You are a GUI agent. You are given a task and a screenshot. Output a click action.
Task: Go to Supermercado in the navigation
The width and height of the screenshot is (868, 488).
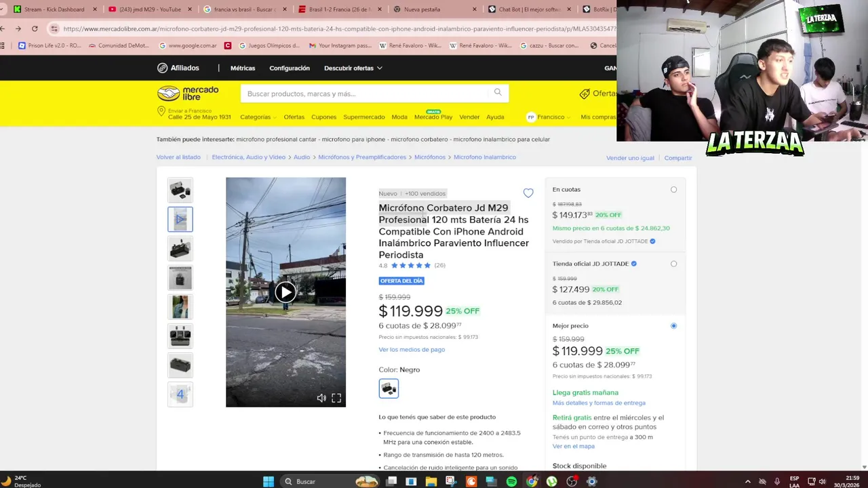coord(364,117)
